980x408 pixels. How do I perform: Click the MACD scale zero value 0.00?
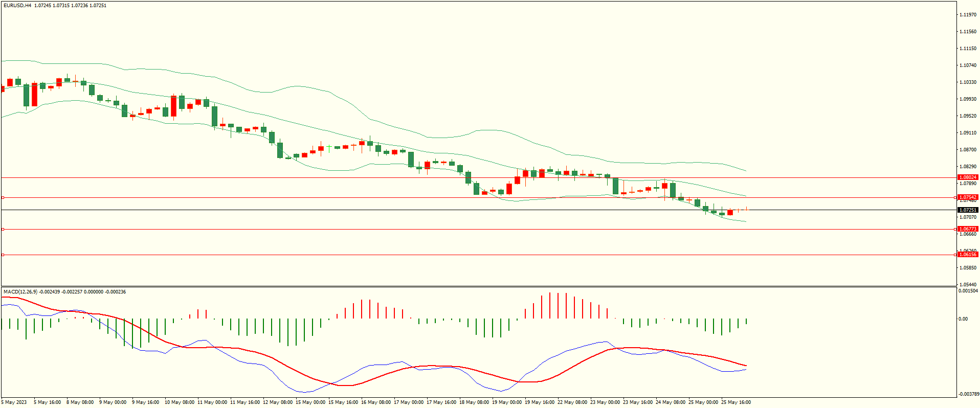coord(963,319)
